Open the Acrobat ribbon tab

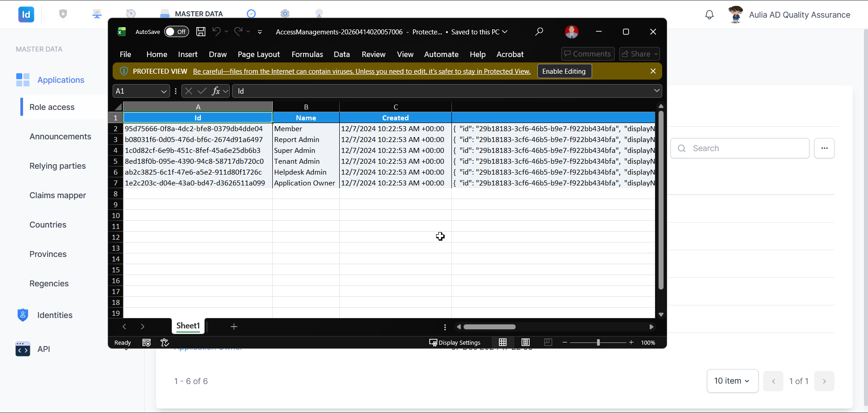click(x=510, y=54)
